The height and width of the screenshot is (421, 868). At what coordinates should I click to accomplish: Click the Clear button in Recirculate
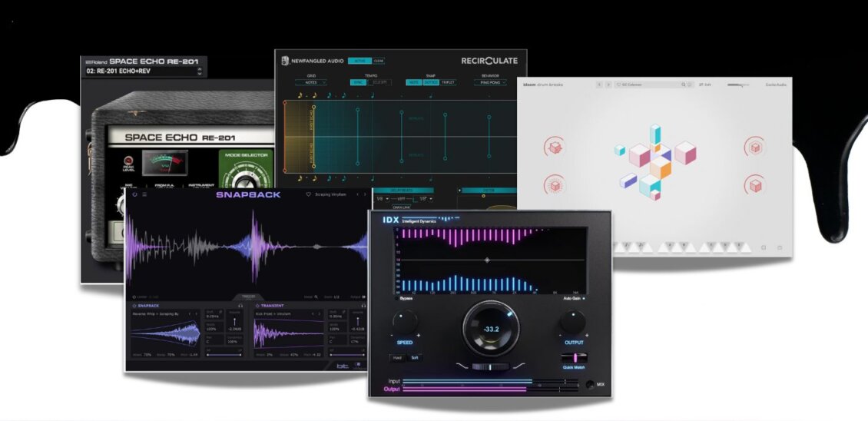pos(378,61)
